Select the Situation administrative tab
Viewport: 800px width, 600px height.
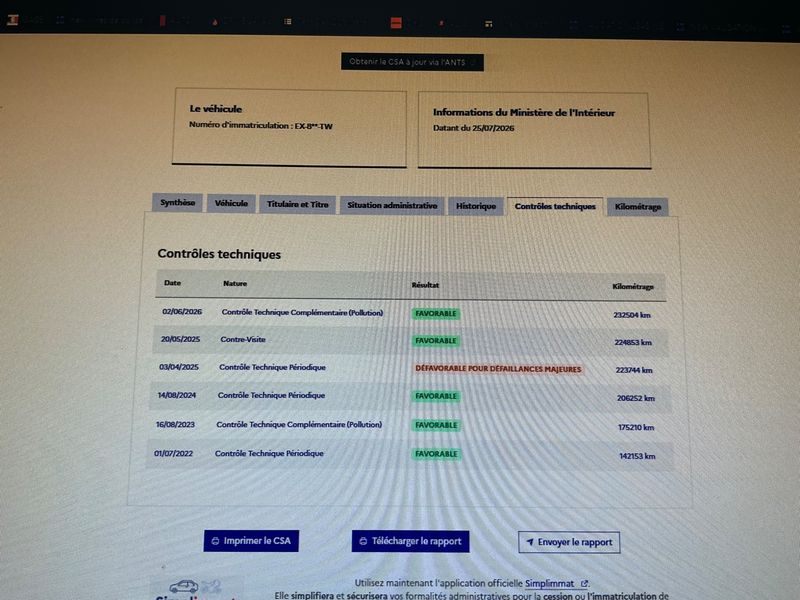coord(392,205)
